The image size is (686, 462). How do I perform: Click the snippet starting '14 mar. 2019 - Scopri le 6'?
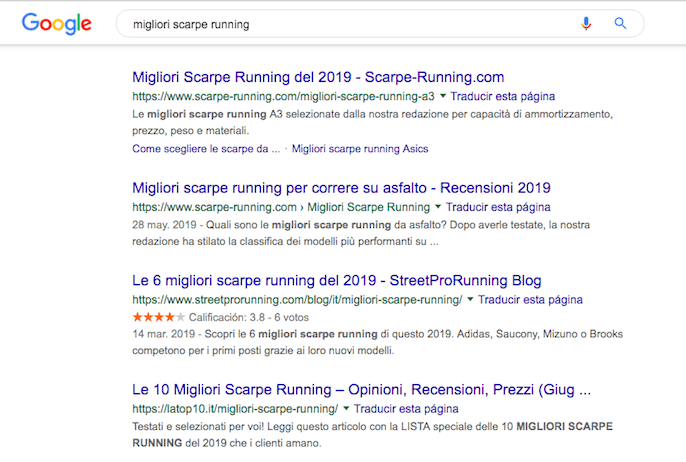pos(378,342)
